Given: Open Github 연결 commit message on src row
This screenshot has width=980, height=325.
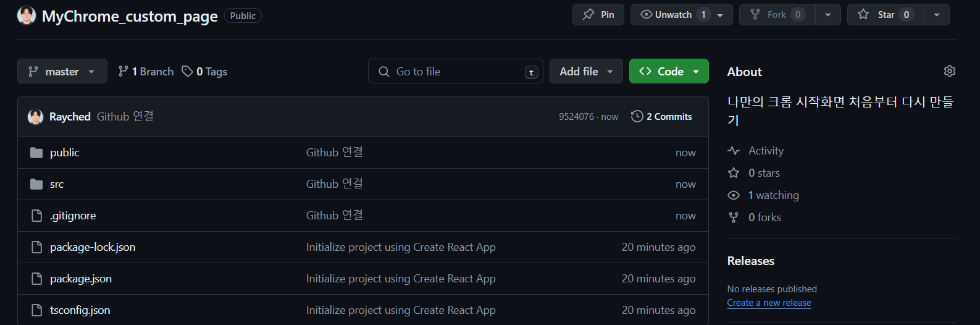Looking at the screenshot, I should point(335,184).
